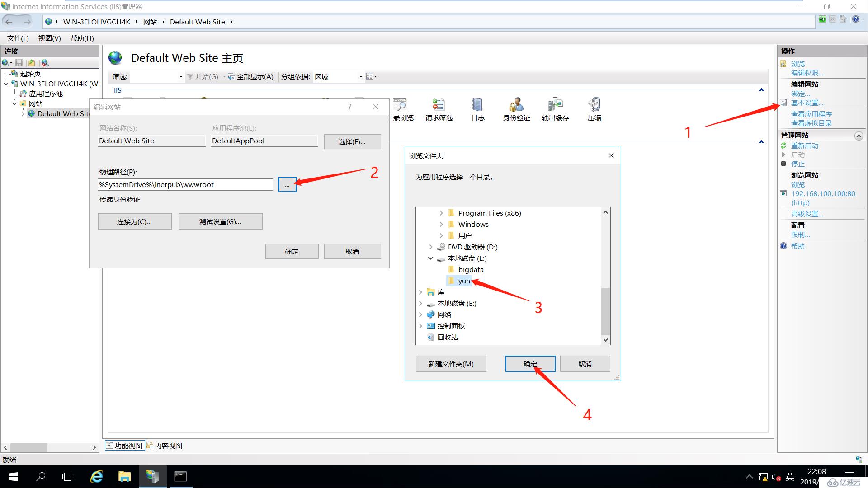Click 新建文件夹(M) button

tap(451, 364)
